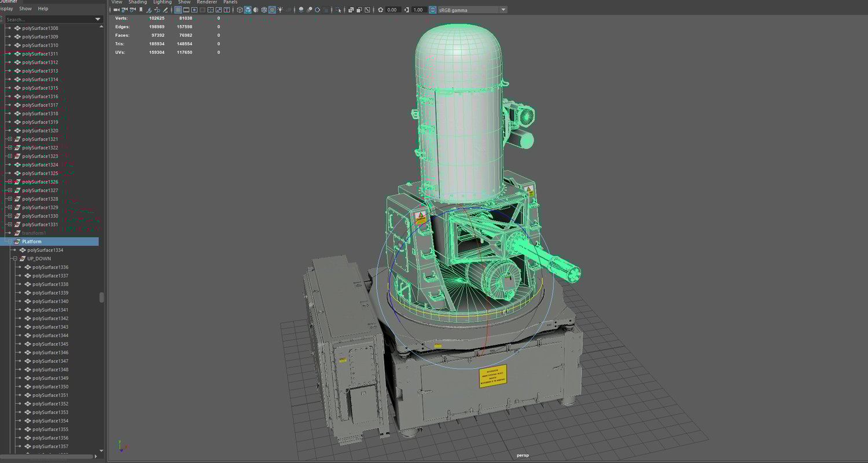Select smooth shade all cube icon
Viewport: 868px width, 463px height.
(x=248, y=10)
